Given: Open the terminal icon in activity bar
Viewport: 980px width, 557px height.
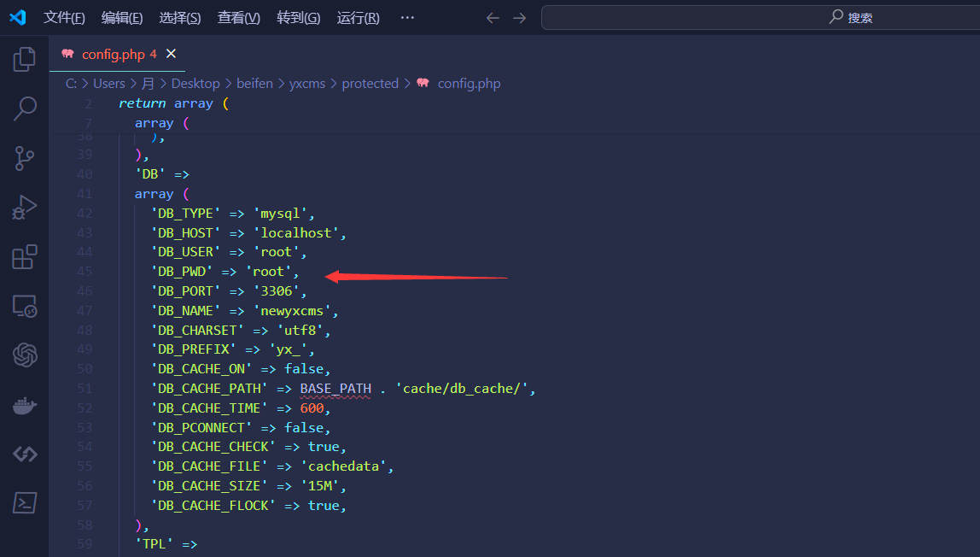Looking at the screenshot, I should tap(24, 502).
